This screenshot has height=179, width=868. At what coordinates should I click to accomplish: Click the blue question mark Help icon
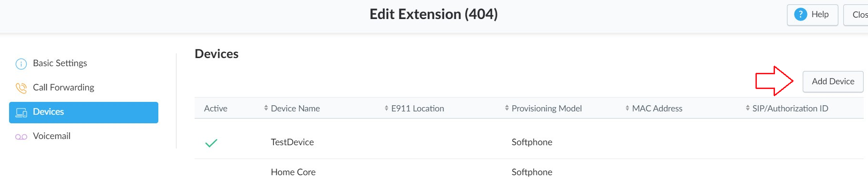click(x=800, y=14)
